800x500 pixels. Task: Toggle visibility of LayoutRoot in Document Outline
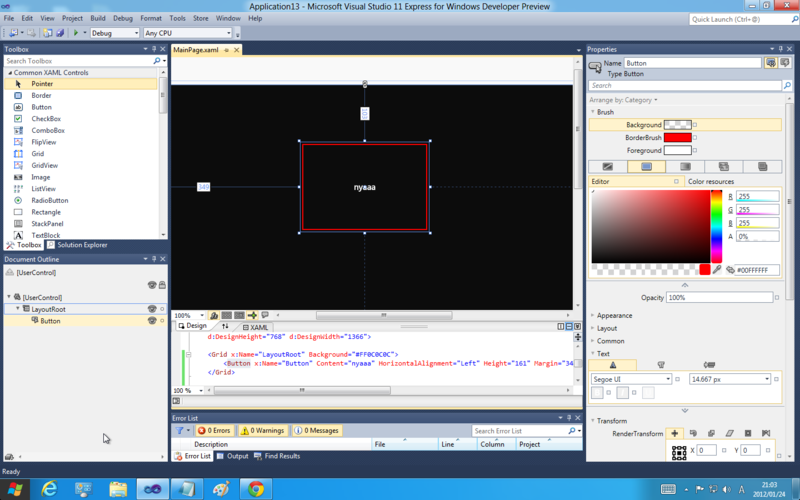click(152, 309)
